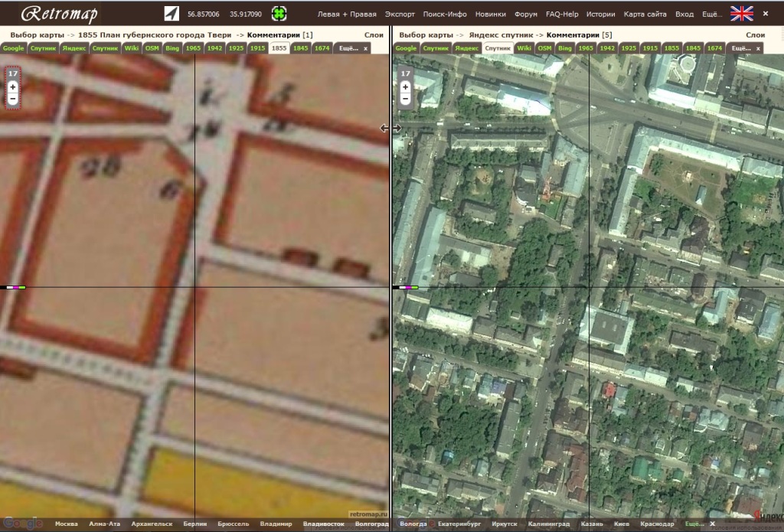Click the latitude value 56.857006
Viewport: 784px width, 532px height.
coord(204,14)
